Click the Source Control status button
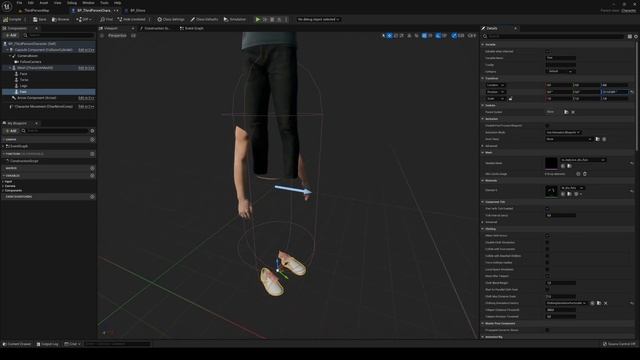The height and width of the screenshot is (360, 640). pyautogui.click(x=619, y=344)
